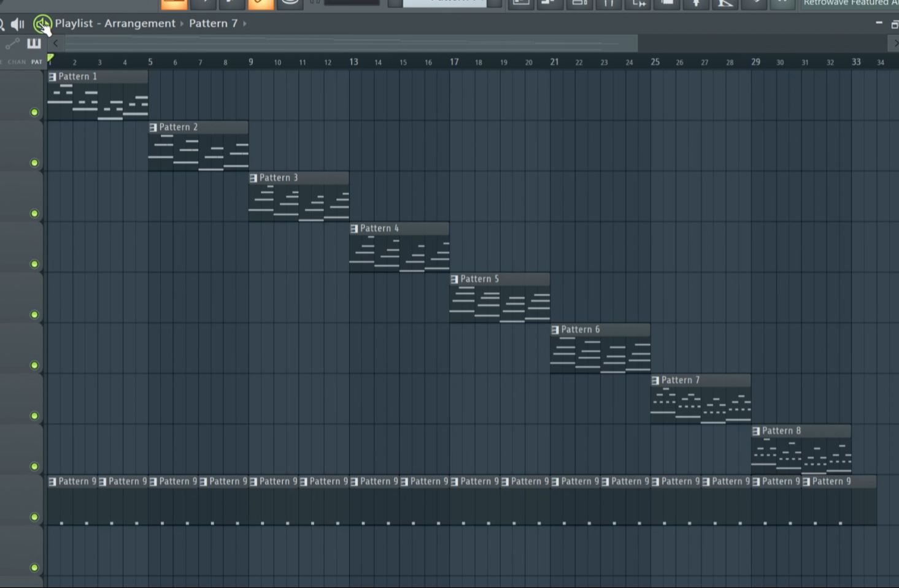Viewport: 899px width, 588px height.
Task: Select the Pattern 9 clip starting at bar 9
Action: (x=274, y=500)
